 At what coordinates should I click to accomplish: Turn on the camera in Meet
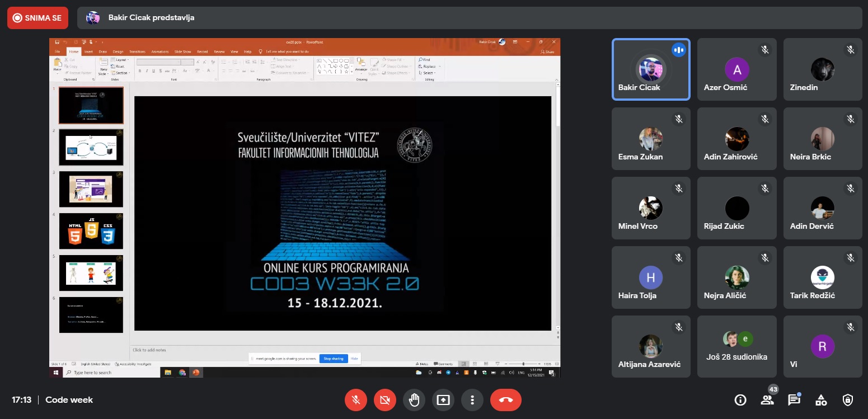(384, 400)
